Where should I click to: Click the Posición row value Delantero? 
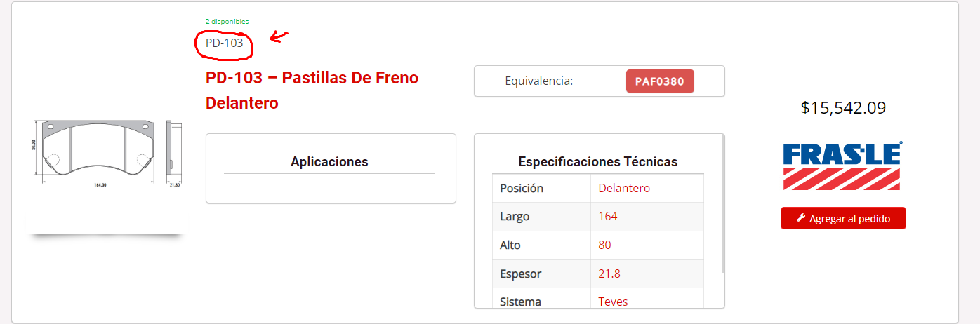coord(624,188)
